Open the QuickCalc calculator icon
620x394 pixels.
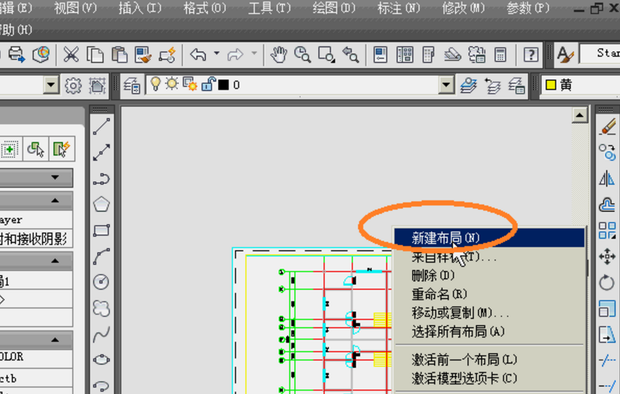tap(501, 55)
